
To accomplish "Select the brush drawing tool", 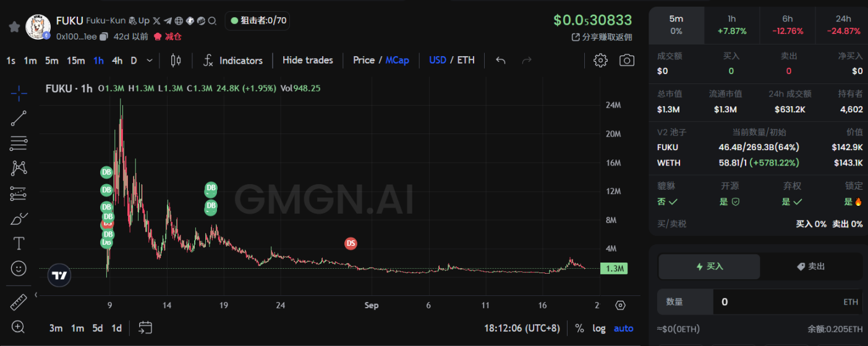I will click(x=19, y=219).
